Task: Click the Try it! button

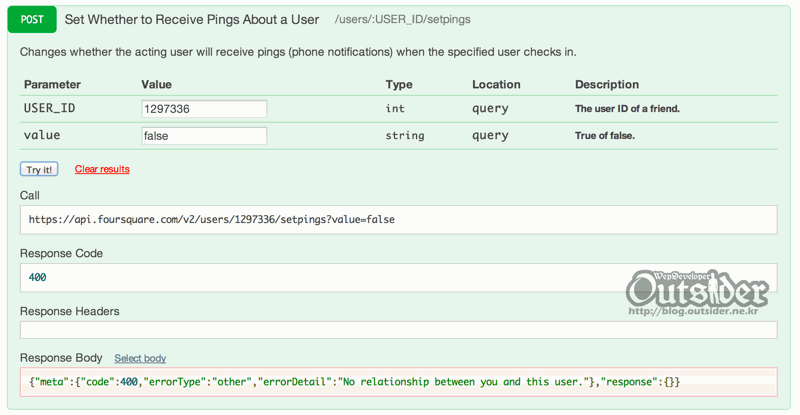Action: (39, 169)
